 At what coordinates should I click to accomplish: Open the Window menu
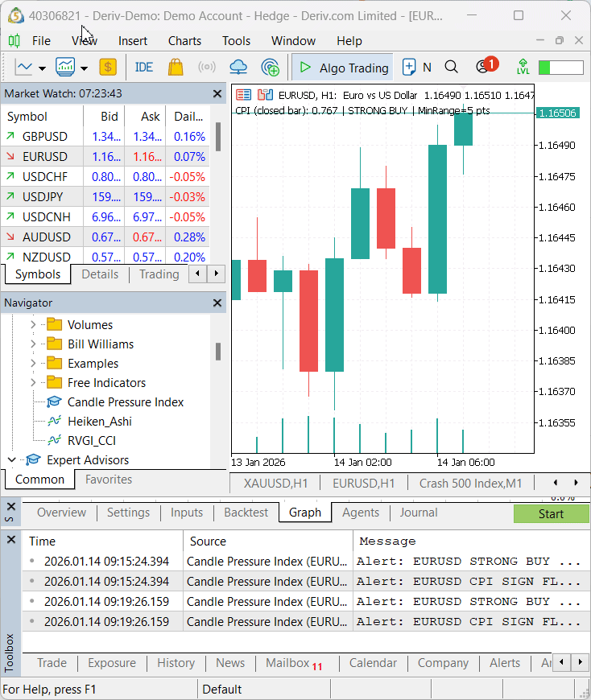pyautogui.click(x=293, y=41)
